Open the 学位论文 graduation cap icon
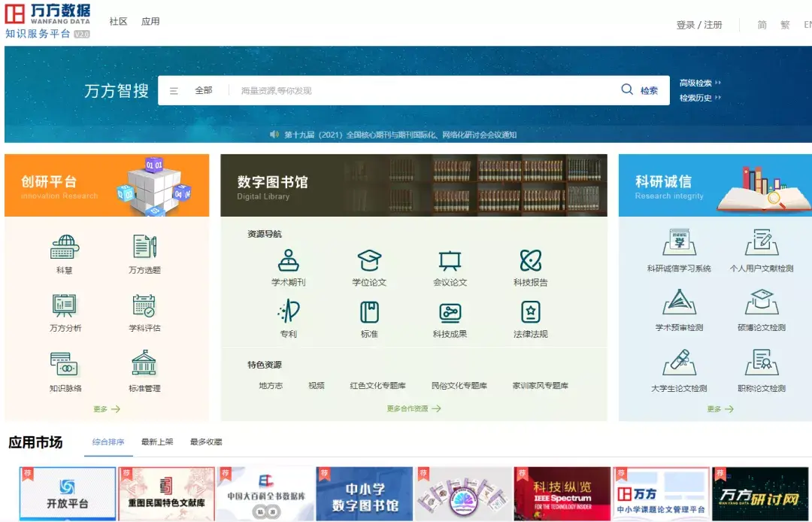The width and height of the screenshot is (812, 522). [369, 260]
